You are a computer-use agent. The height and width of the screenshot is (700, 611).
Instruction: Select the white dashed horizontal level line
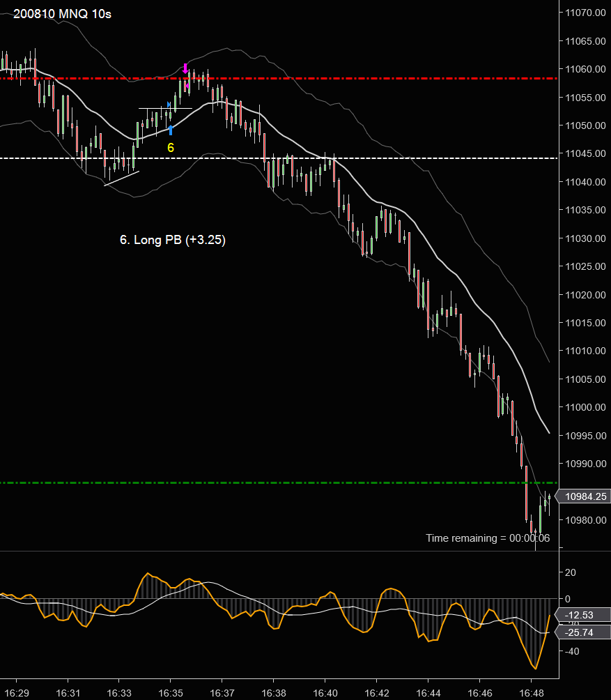pos(279,158)
